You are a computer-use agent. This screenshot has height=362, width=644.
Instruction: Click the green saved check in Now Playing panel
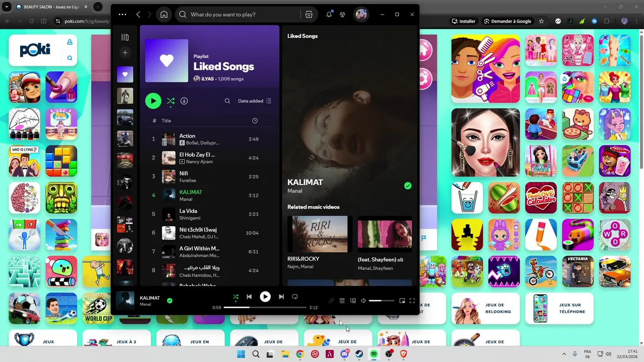click(x=408, y=186)
